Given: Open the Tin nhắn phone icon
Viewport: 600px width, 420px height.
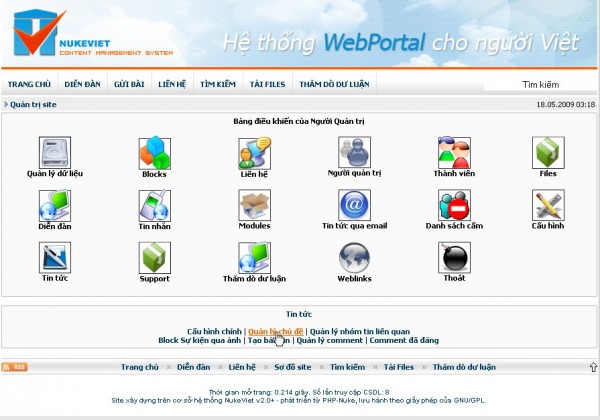Looking at the screenshot, I should click(155, 205).
